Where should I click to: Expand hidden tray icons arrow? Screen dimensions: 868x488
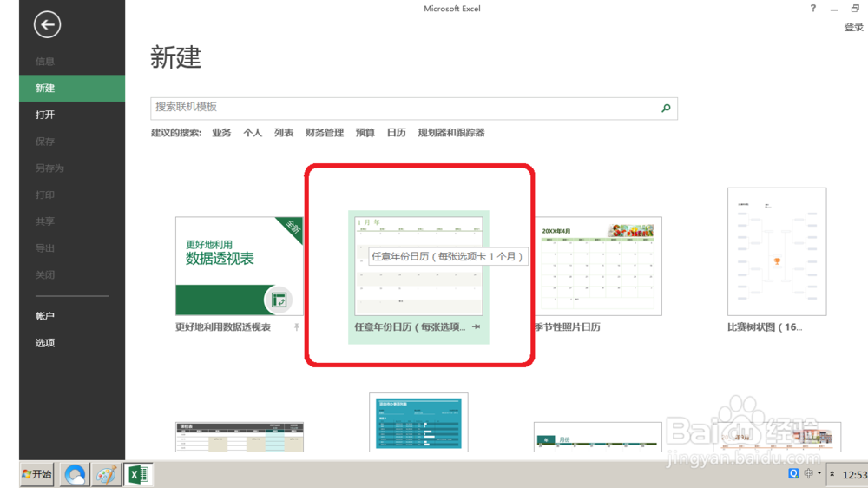pyautogui.click(x=832, y=473)
